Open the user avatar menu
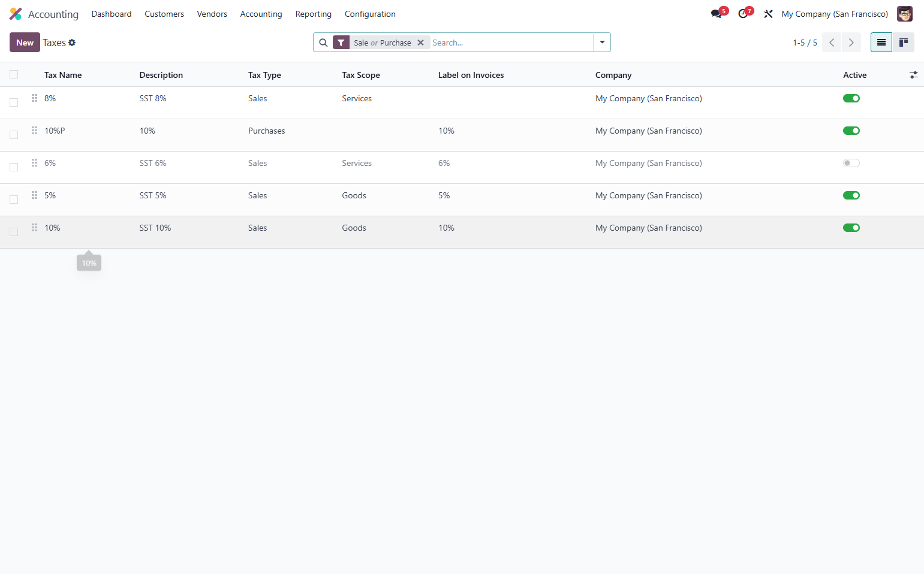 pos(904,14)
